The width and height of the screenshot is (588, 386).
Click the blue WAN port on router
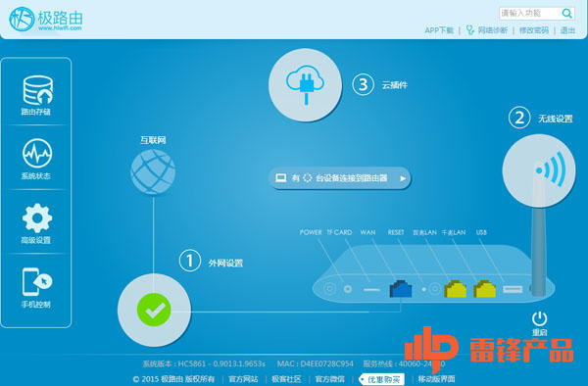[x=401, y=289]
